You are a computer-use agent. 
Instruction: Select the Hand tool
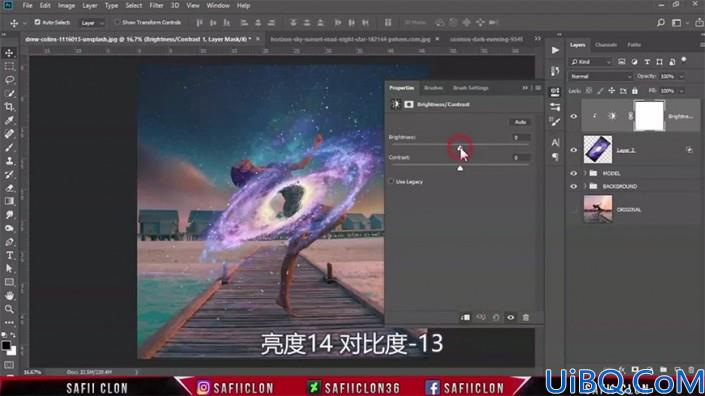[x=9, y=296]
